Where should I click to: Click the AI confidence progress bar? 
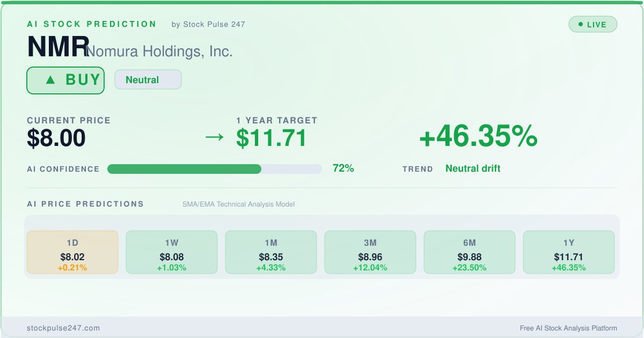pos(214,169)
